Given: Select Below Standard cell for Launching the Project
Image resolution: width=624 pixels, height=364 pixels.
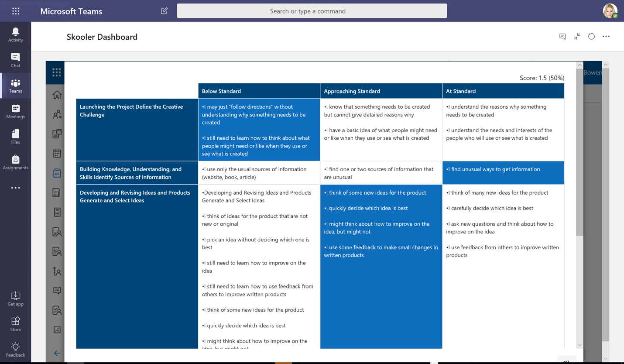Looking at the screenshot, I should click(x=259, y=130).
